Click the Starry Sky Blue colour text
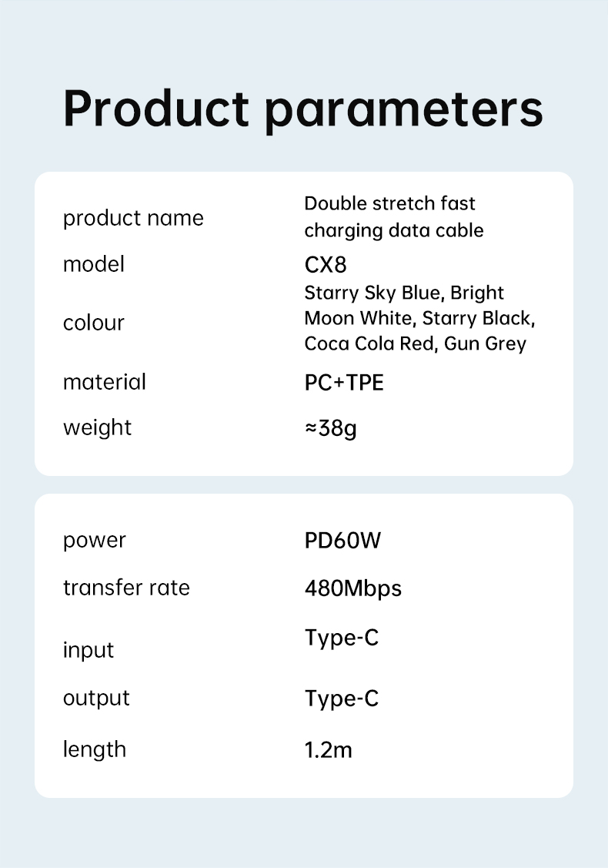 coord(373,293)
